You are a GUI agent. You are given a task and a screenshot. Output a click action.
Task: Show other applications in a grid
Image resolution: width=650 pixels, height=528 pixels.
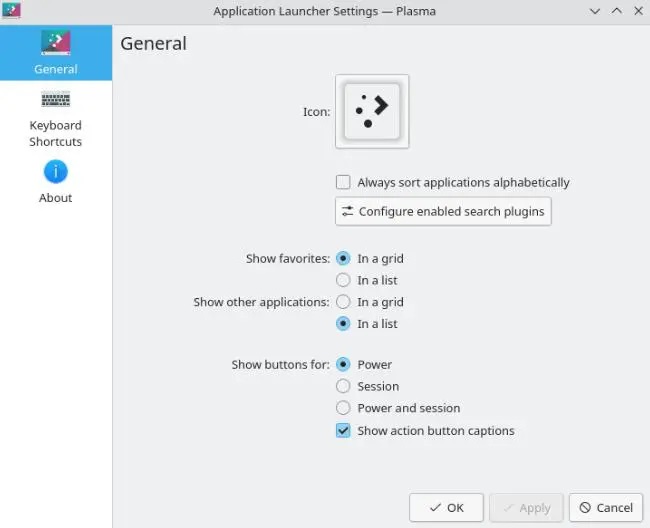pyautogui.click(x=343, y=302)
